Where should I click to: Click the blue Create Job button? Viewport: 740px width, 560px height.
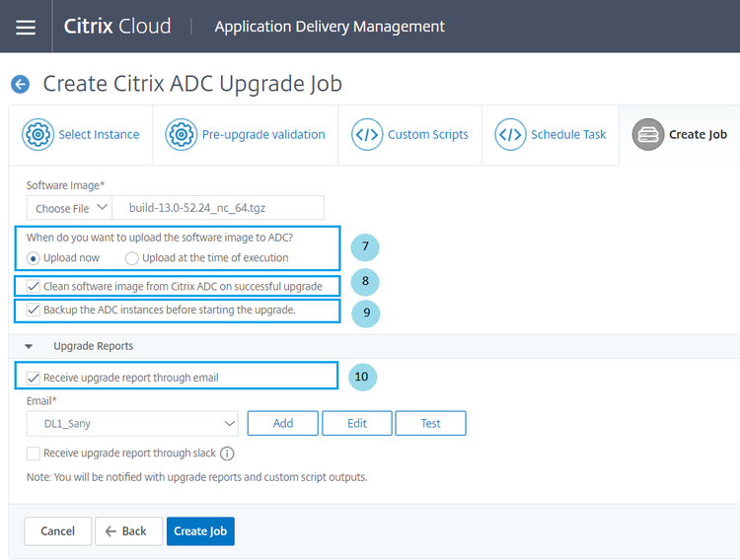tap(200, 531)
